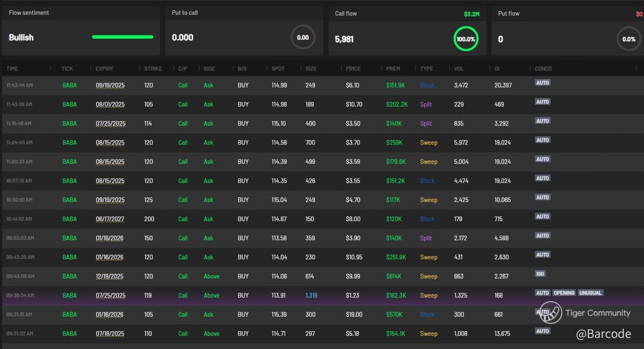
Task: Click the PRICE column header
Action: [353, 69]
